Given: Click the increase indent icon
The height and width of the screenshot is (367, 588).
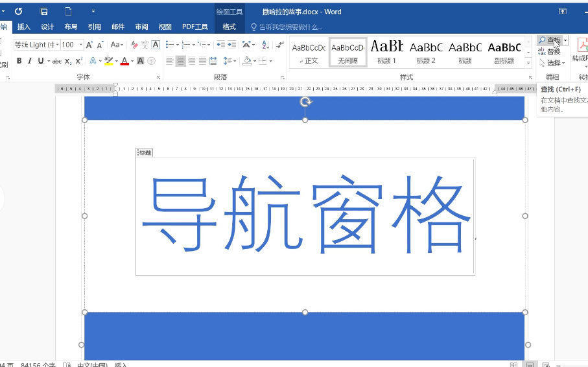Looking at the screenshot, I should pyautogui.click(x=231, y=45).
